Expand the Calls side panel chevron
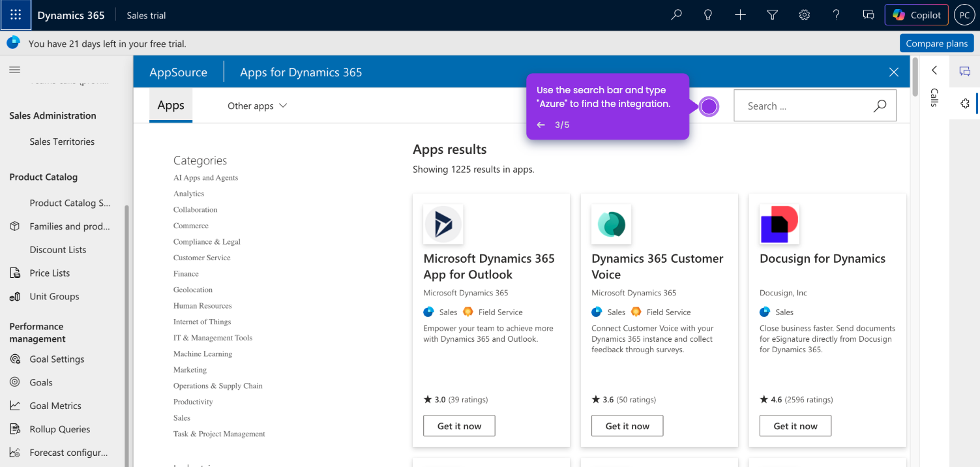Screen dimensions: 980x467 (x=934, y=70)
